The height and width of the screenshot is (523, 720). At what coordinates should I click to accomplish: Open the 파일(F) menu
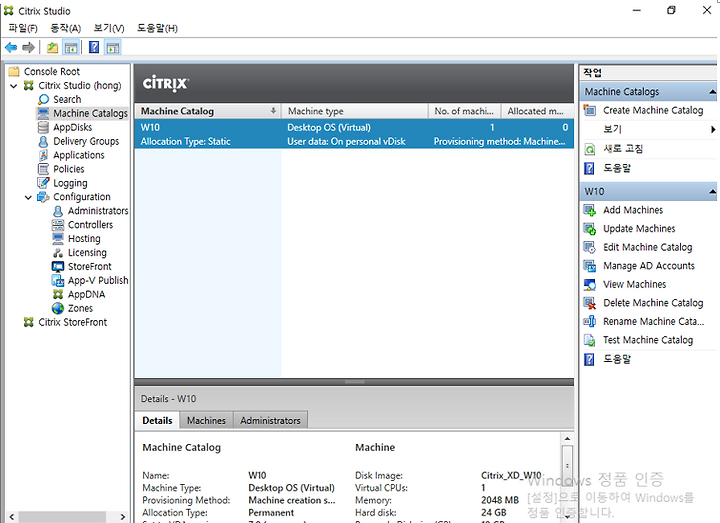point(23,28)
